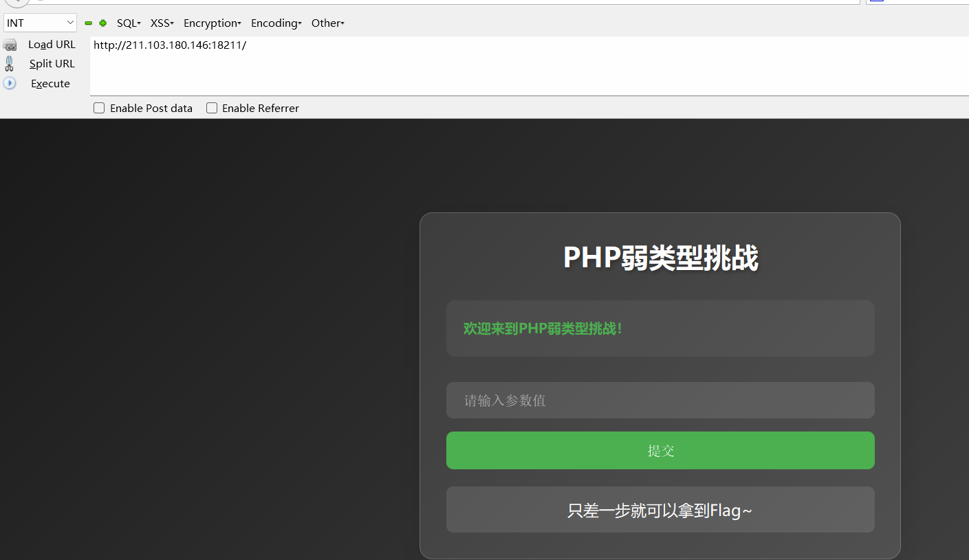Open the INT type dropdown
969x560 pixels.
[40, 23]
